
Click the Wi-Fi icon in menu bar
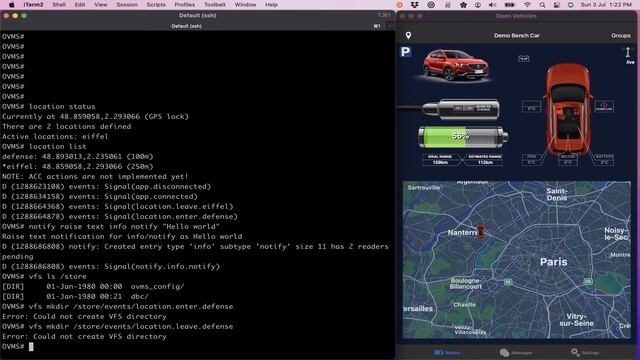(527, 4)
